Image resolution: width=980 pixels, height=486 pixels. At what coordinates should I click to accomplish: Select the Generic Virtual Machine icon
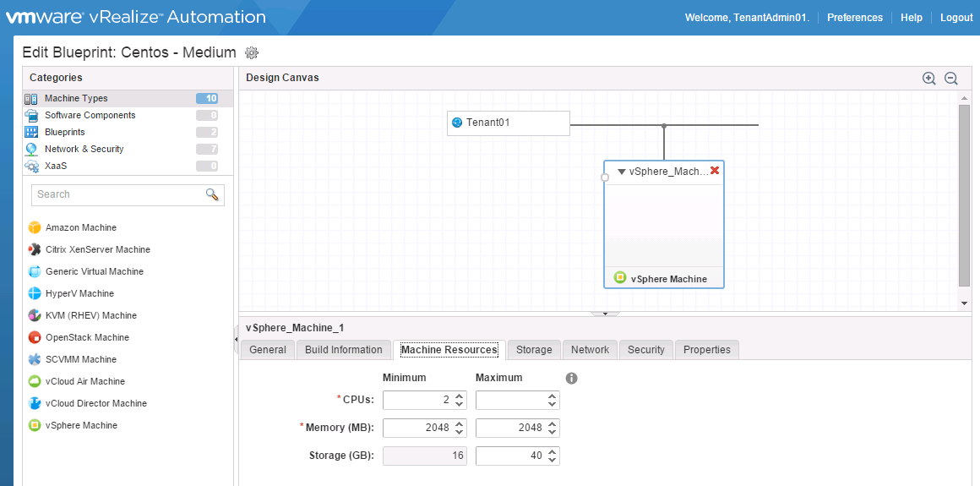coord(35,271)
